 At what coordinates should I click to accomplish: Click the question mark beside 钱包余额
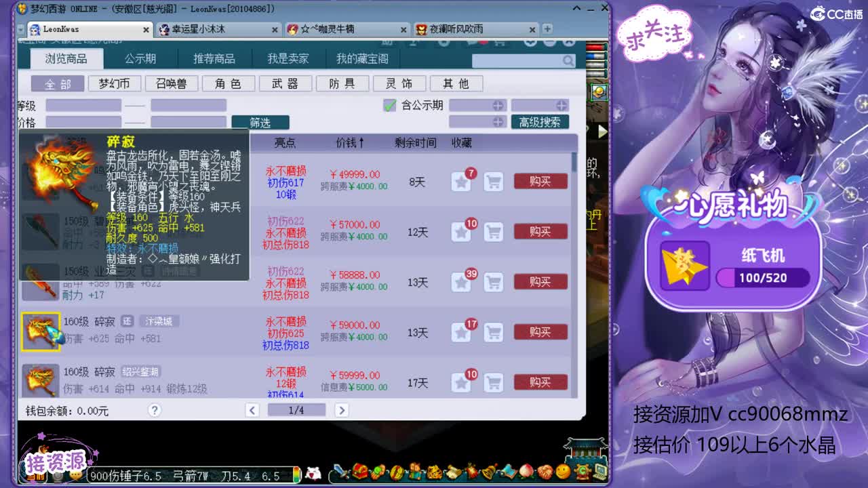coord(154,410)
